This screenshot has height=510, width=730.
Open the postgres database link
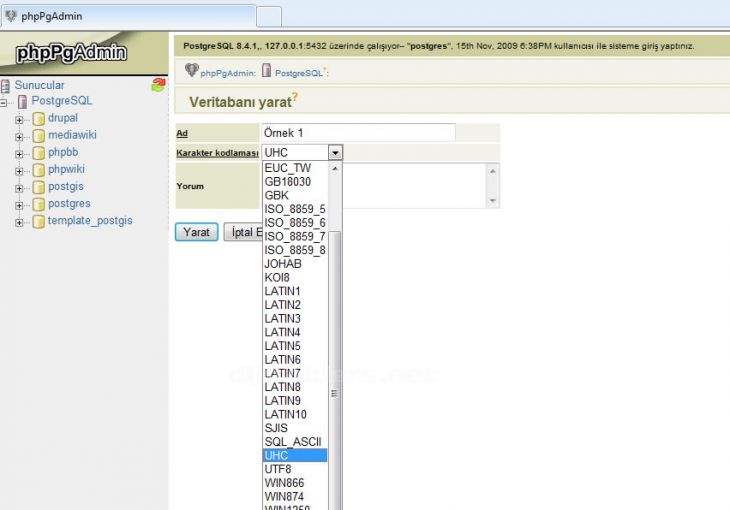click(69, 204)
